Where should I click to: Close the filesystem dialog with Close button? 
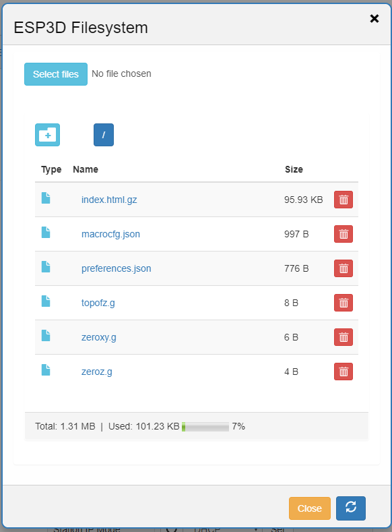[310, 508]
